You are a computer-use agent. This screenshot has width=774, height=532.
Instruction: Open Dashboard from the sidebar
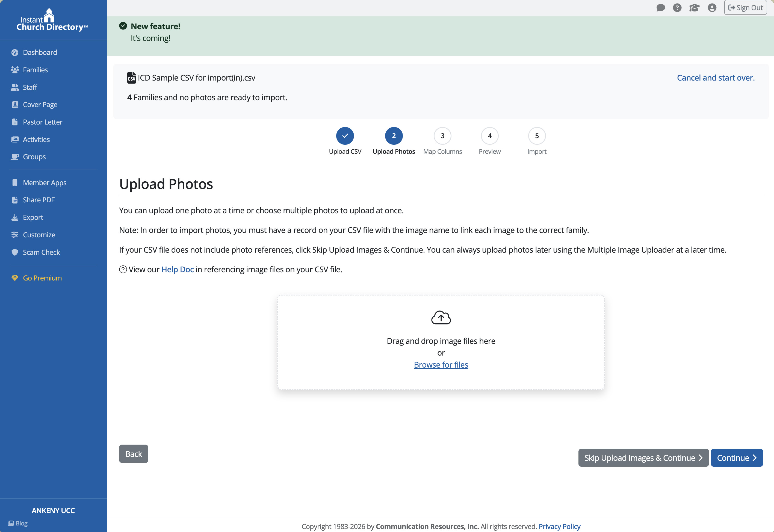[40, 52]
